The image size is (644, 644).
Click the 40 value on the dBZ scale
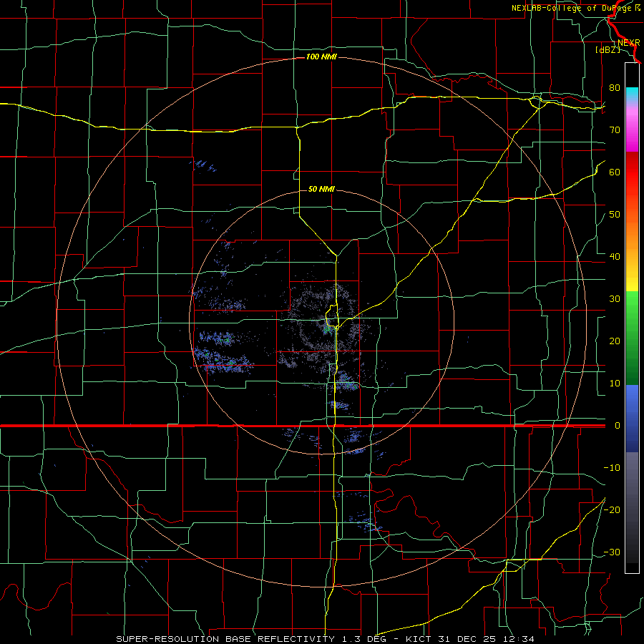615,257
